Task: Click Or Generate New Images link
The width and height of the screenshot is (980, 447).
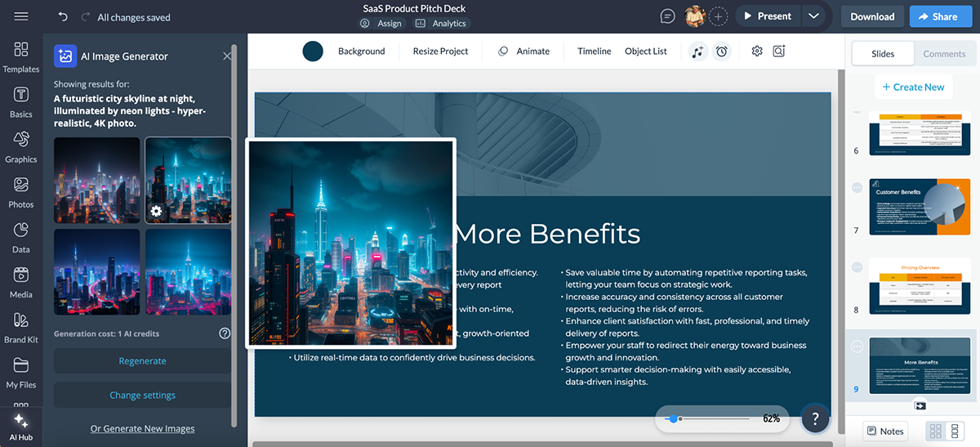Action: (142, 428)
